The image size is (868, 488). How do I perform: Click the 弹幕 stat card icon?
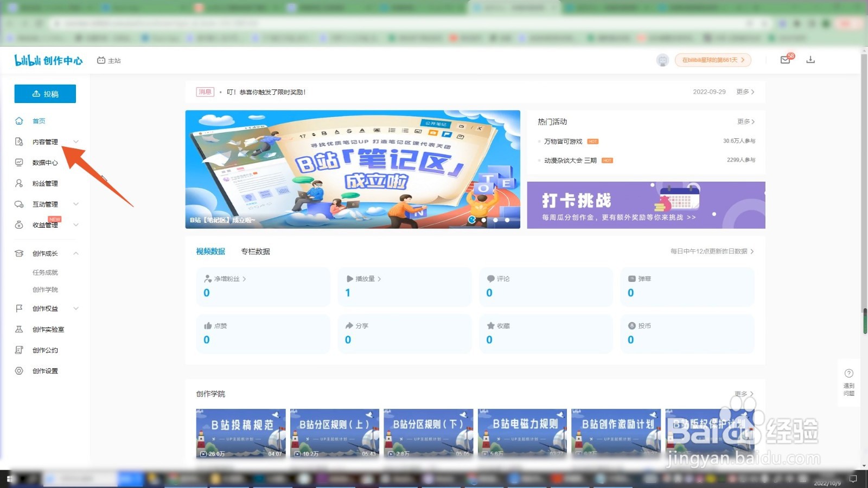coord(631,279)
